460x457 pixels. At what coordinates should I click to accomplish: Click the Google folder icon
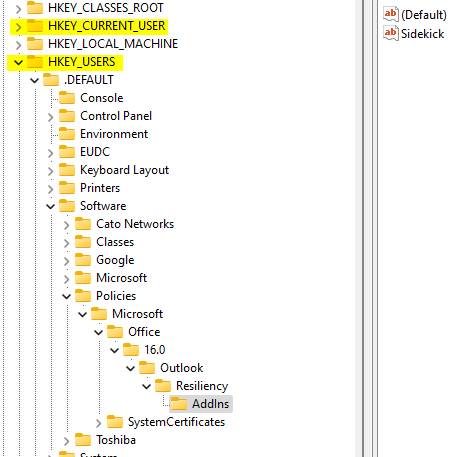pos(83,259)
